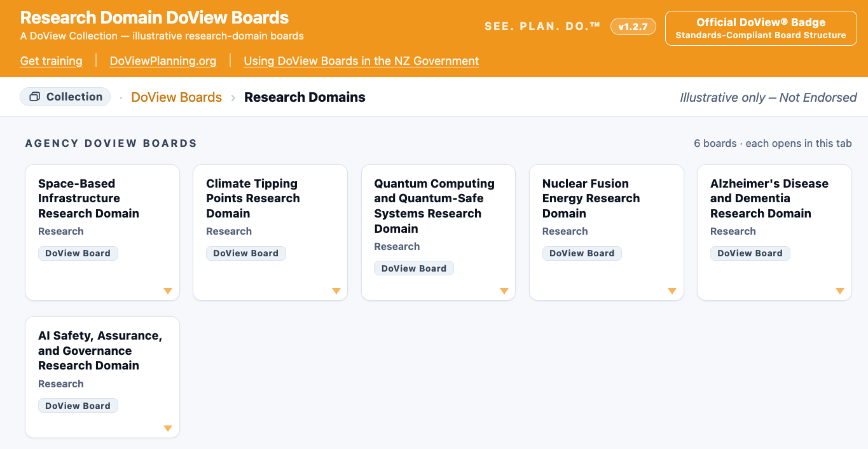Click Research label on Space-Based Infrastructure card

pos(61,231)
